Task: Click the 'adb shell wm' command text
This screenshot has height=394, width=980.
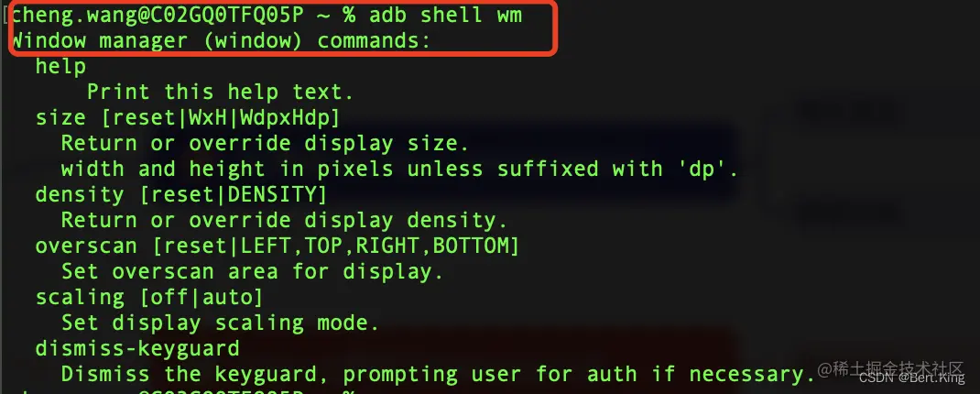Action: (x=446, y=15)
